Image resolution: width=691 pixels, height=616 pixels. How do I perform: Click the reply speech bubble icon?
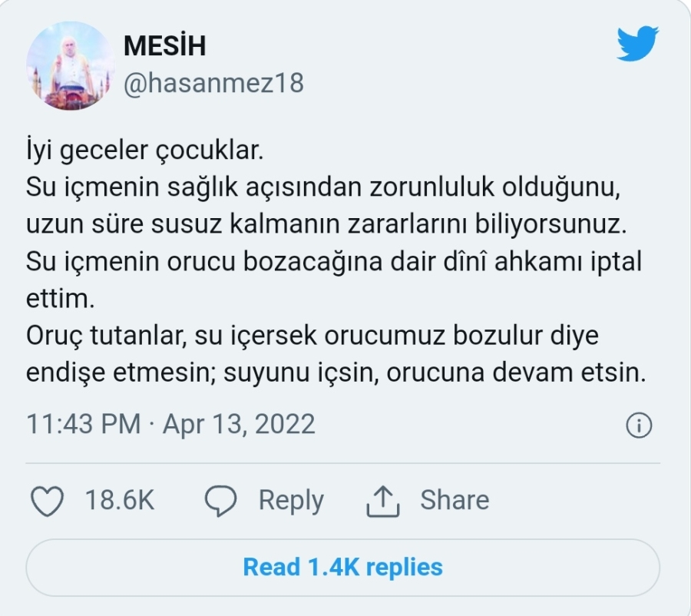click(x=220, y=501)
